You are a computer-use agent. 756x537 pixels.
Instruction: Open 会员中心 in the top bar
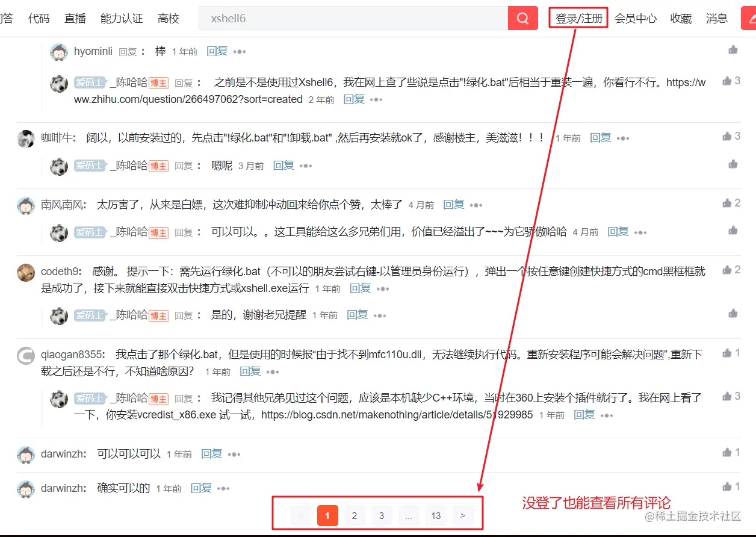pos(636,18)
